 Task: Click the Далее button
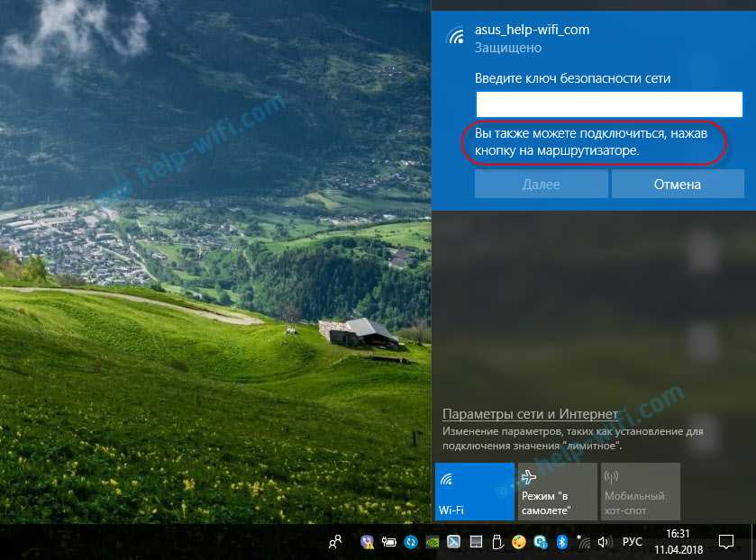click(541, 184)
